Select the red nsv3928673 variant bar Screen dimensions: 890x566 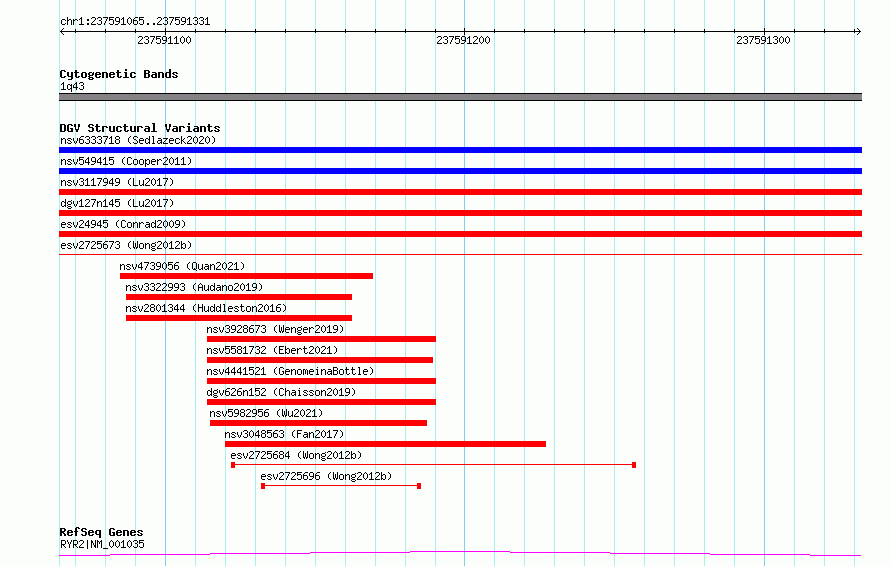click(x=321, y=339)
